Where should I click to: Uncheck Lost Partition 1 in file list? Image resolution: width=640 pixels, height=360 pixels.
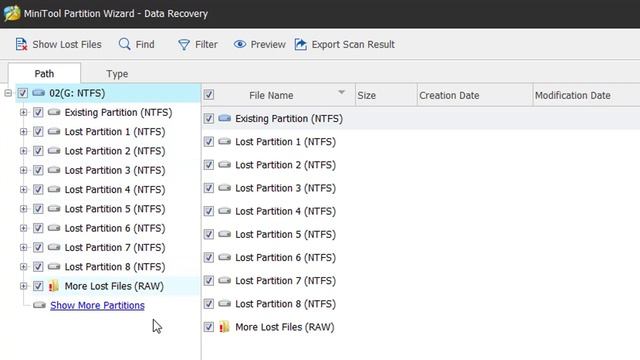pos(209,142)
